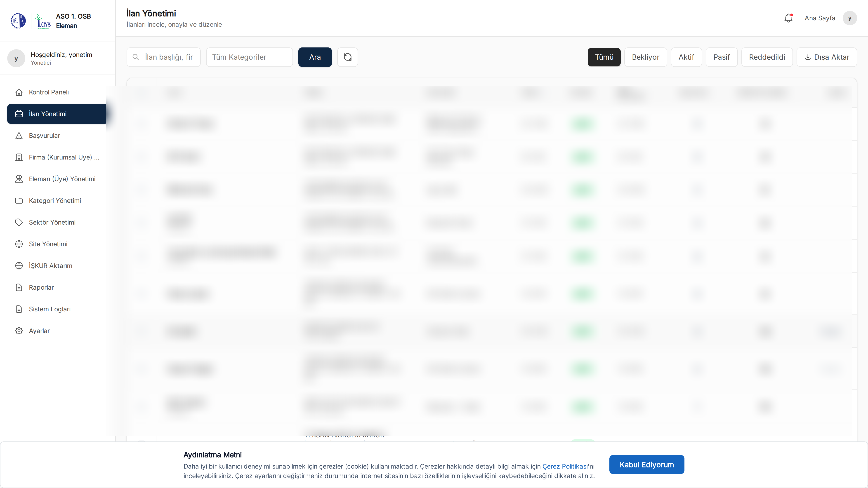Filter listings by Bekliyor tab
Screen dimensions: 868x488
[645, 57]
